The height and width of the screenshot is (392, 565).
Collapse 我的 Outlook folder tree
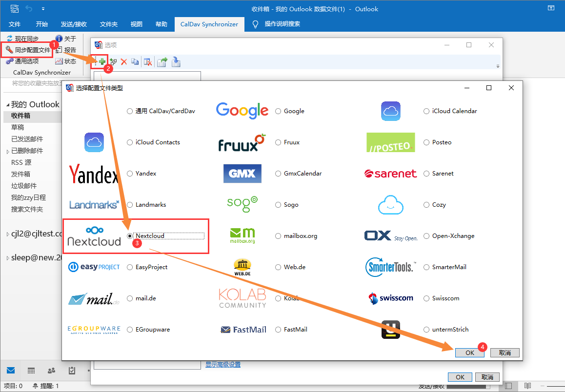(x=8, y=105)
